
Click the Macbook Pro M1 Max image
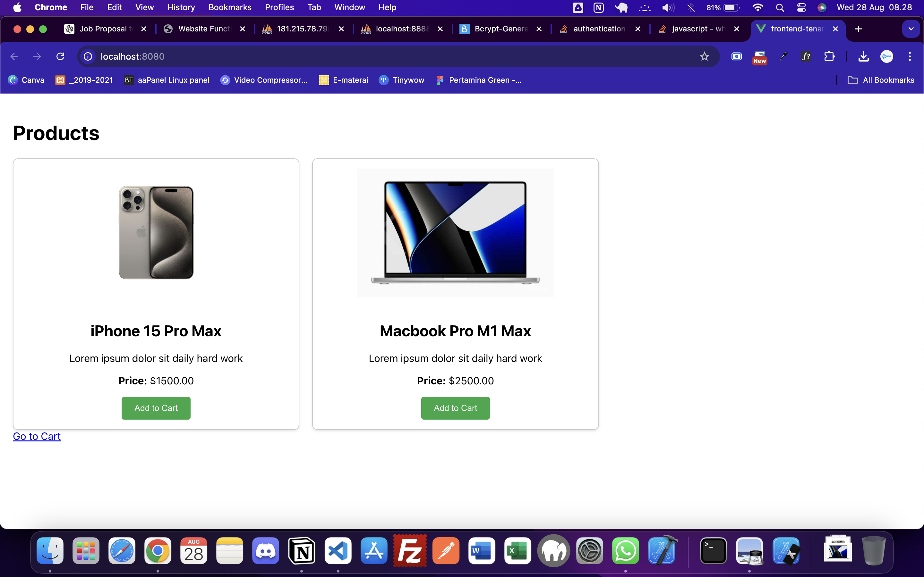455,232
